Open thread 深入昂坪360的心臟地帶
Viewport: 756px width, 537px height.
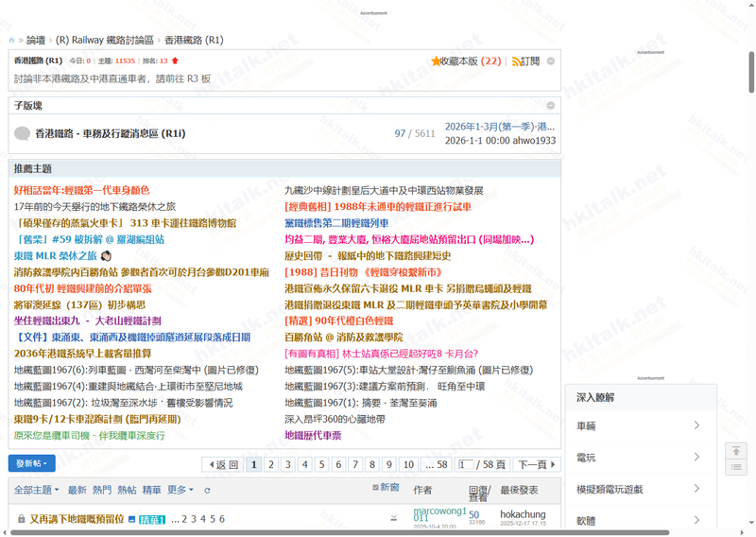[335, 419]
